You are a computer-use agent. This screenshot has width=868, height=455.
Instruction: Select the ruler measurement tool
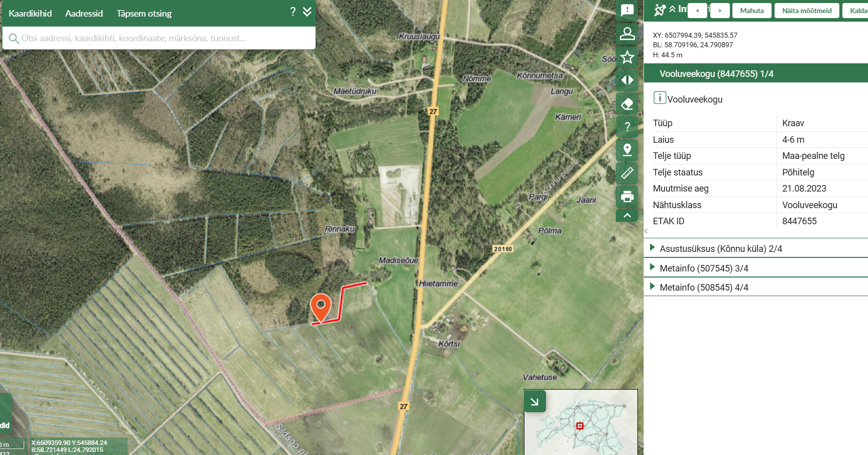pyautogui.click(x=627, y=173)
